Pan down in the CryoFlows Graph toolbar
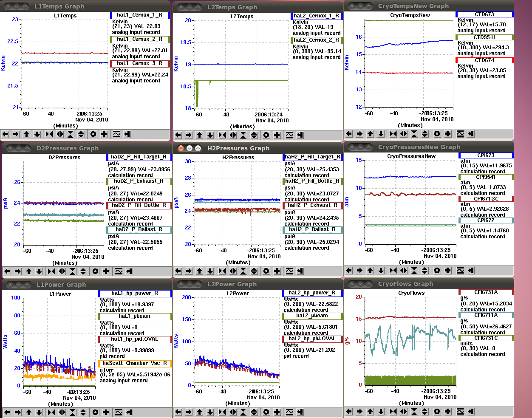The width and height of the screenshot is (532, 418). pos(381,411)
